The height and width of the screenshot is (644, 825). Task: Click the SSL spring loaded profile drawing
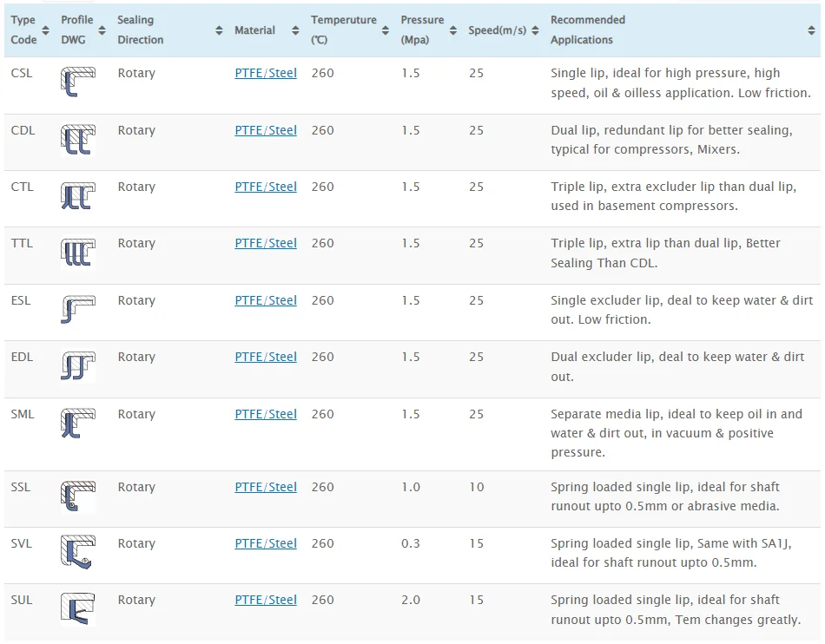77,496
